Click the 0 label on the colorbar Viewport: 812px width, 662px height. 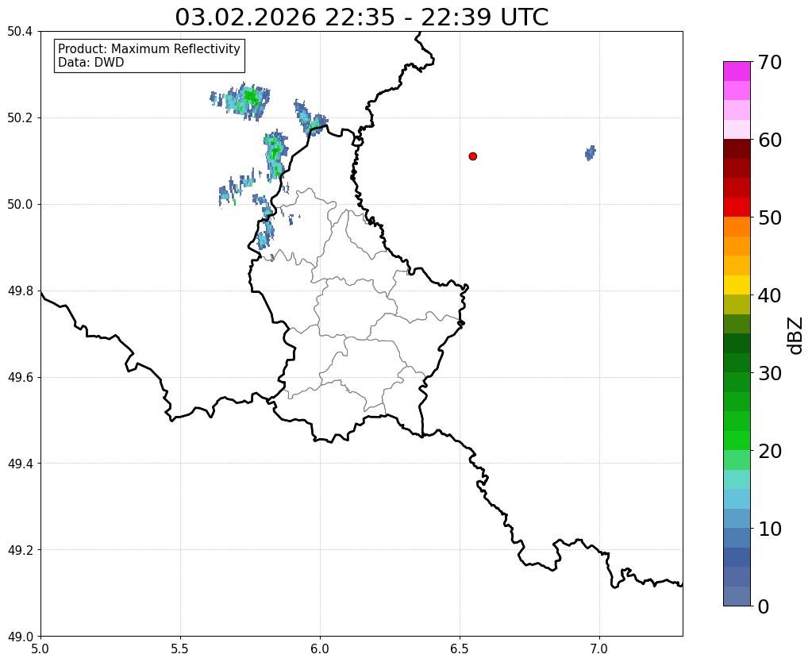click(764, 606)
